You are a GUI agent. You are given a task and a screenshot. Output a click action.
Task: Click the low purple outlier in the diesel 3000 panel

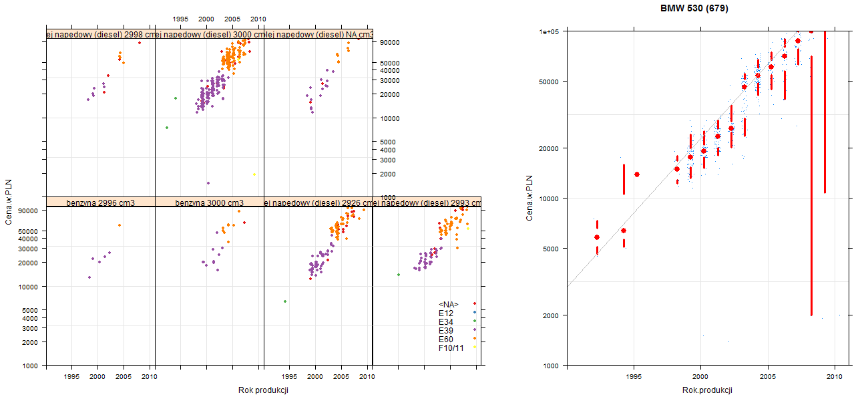[208, 183]
